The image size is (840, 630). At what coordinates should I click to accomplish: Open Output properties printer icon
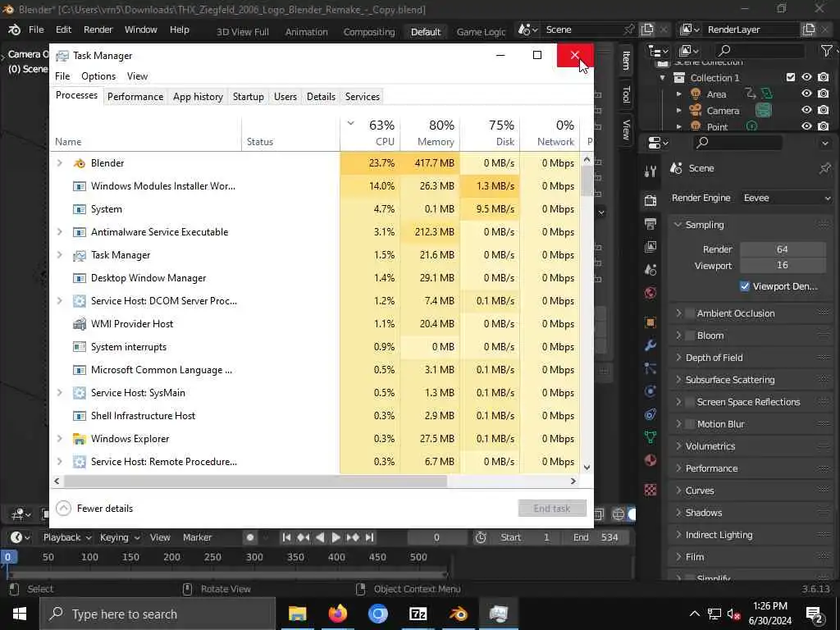(x=651, y=223)
